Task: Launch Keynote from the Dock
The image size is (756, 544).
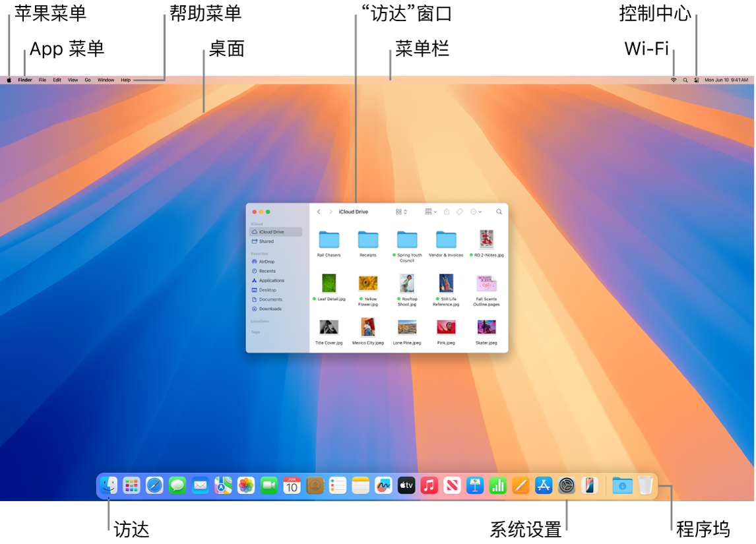Action: [x=475, y=486]
